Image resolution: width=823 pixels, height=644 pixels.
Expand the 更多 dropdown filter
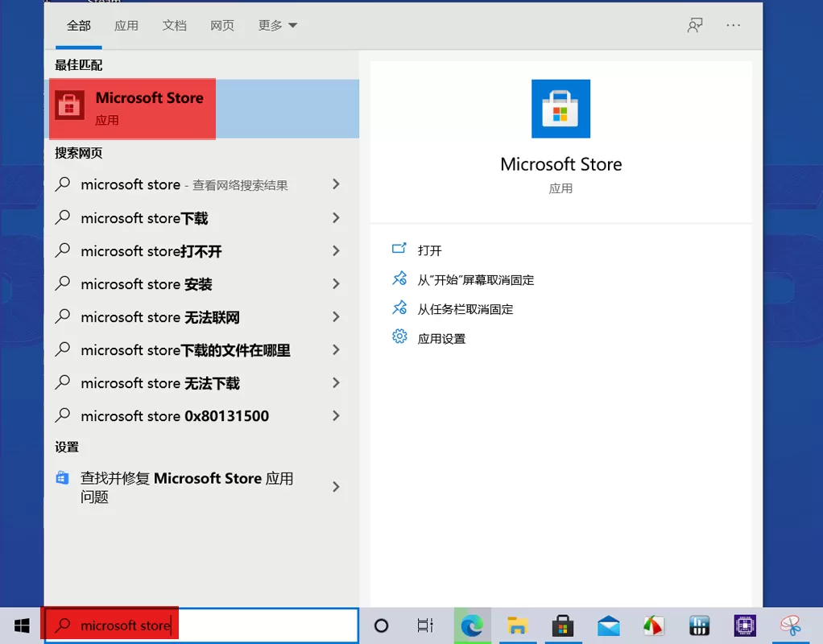click(278, 26)
